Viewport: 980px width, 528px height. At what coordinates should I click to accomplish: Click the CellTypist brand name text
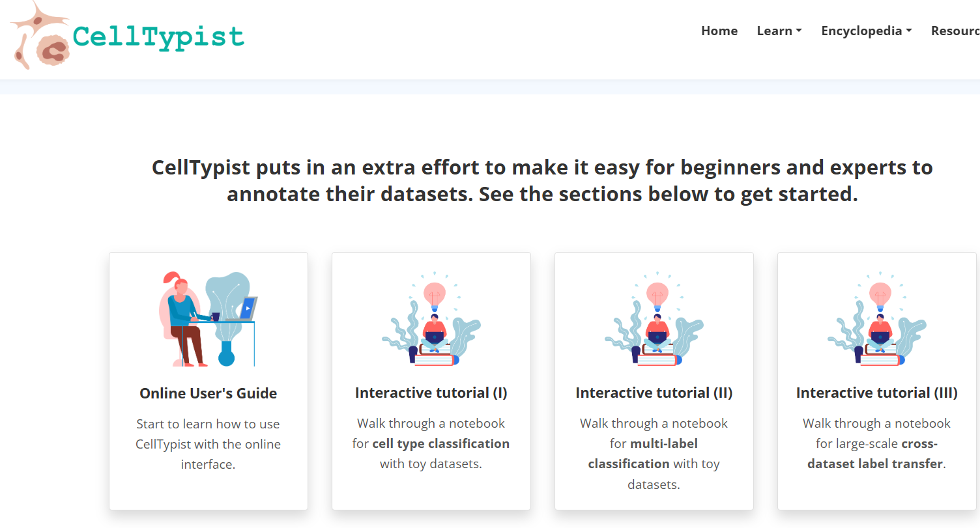(158, 36)
